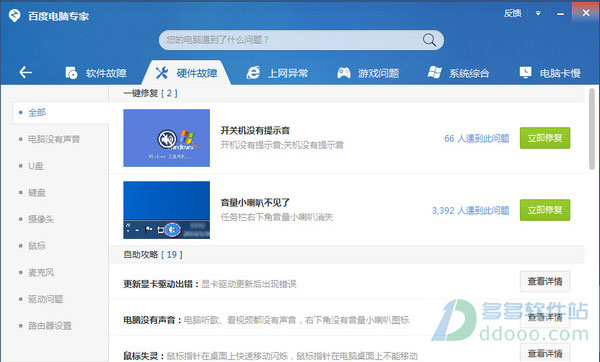Click the 音量小喇叭不见了 title
600x362 pixels.
click(255, 202)
